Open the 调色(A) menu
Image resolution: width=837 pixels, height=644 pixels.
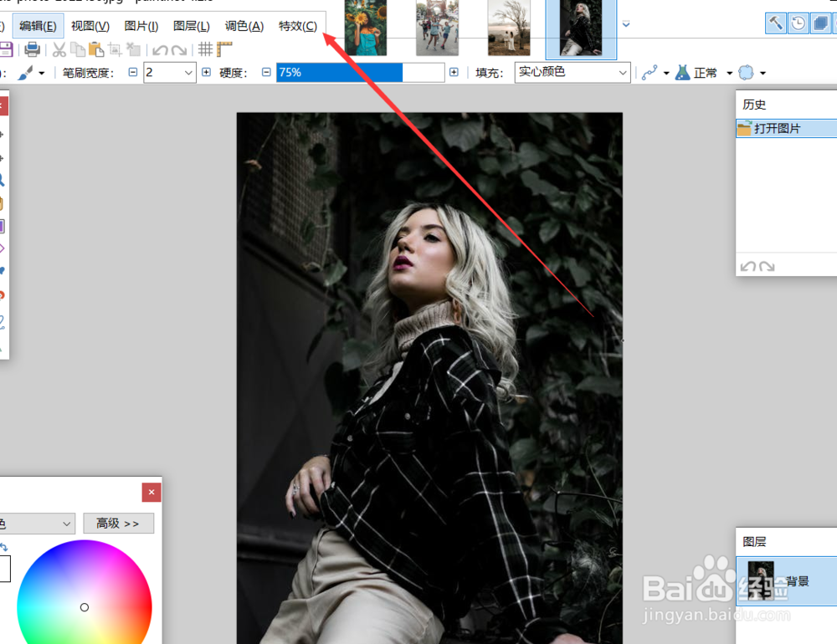(x=244, y=26)
